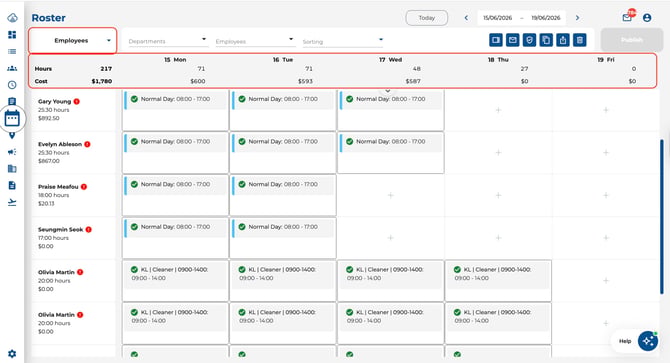Image resolution: width=670 pixels, height=363 pixels.
Task: Open the megaphone announcements sidebar icon
Action: (12, 152)
